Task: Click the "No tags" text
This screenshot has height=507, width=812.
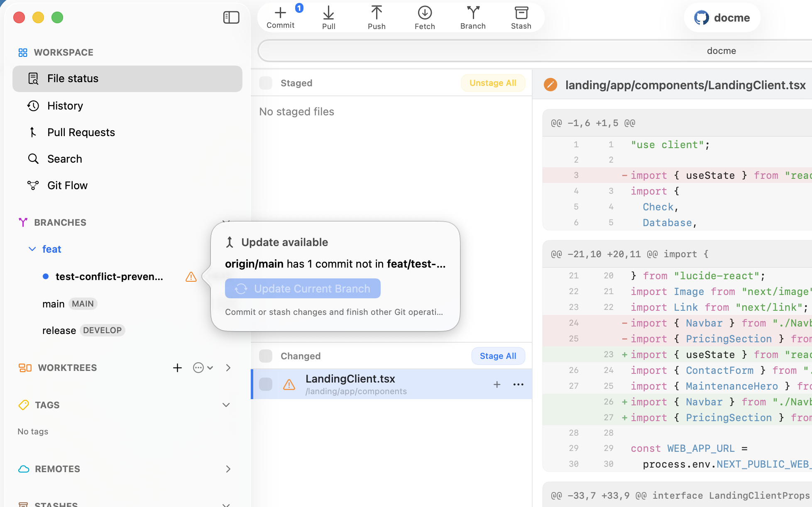Action: point(33,431)
